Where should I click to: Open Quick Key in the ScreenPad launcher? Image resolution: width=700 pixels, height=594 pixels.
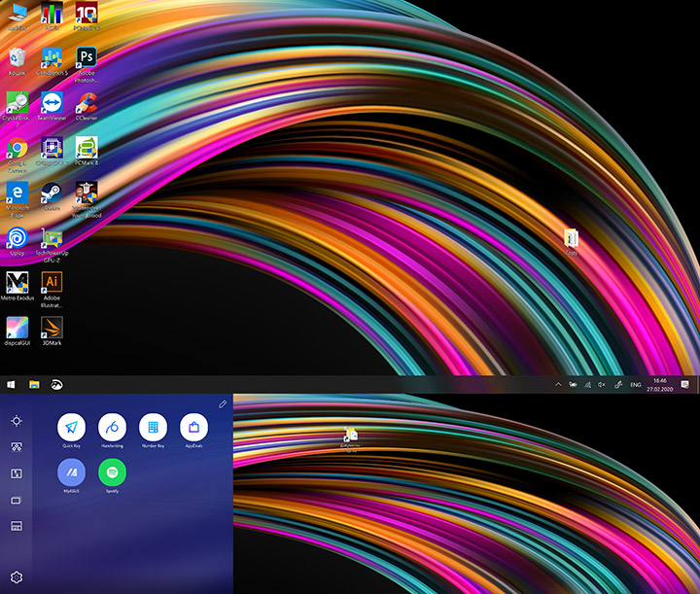tap(71, 428)
